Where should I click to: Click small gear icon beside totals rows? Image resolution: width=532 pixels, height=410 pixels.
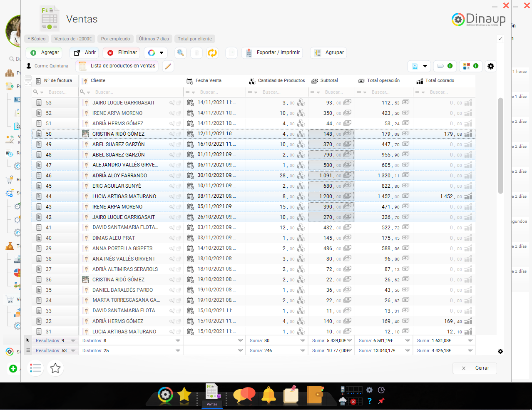(500, 351)
